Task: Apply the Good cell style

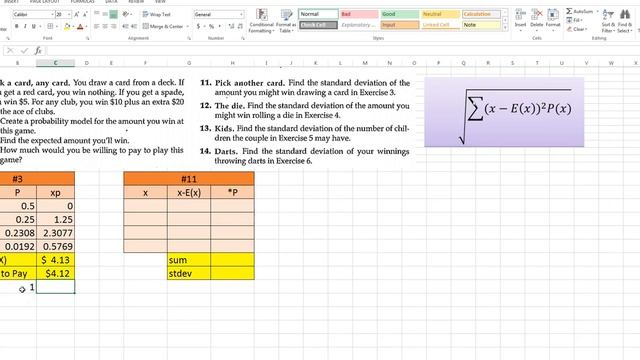Action: pos(400,14)
